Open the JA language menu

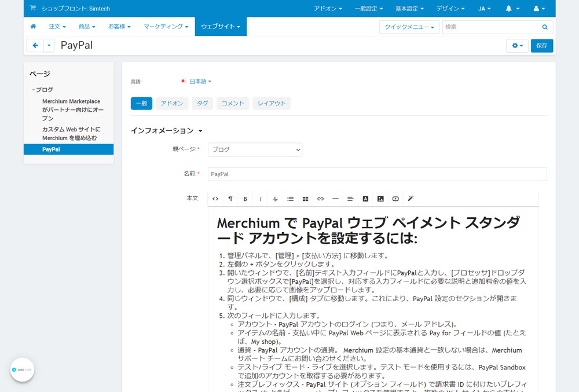pyautogui.click(x=485, y=9)
